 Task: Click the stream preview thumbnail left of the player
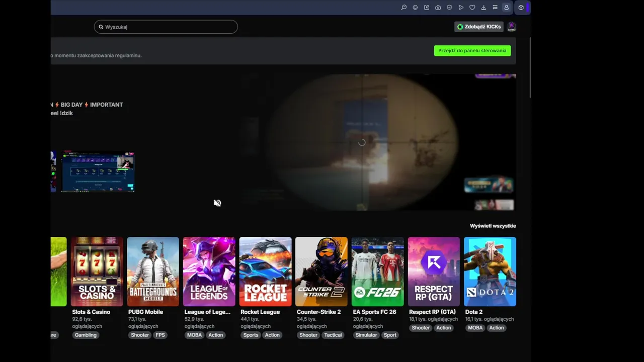click(98, 171)
